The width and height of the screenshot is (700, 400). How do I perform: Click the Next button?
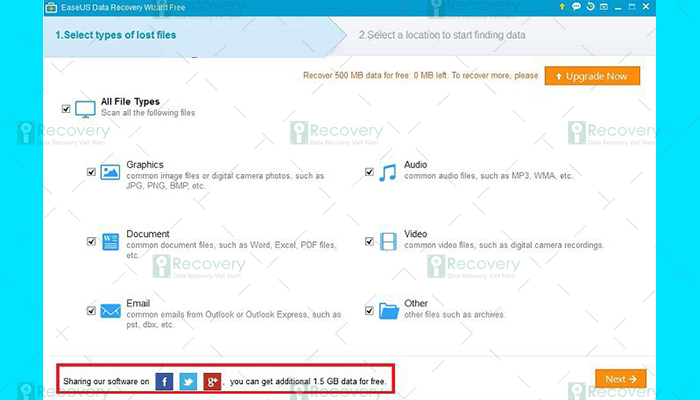pyautogui.click(x=621, y=379)
